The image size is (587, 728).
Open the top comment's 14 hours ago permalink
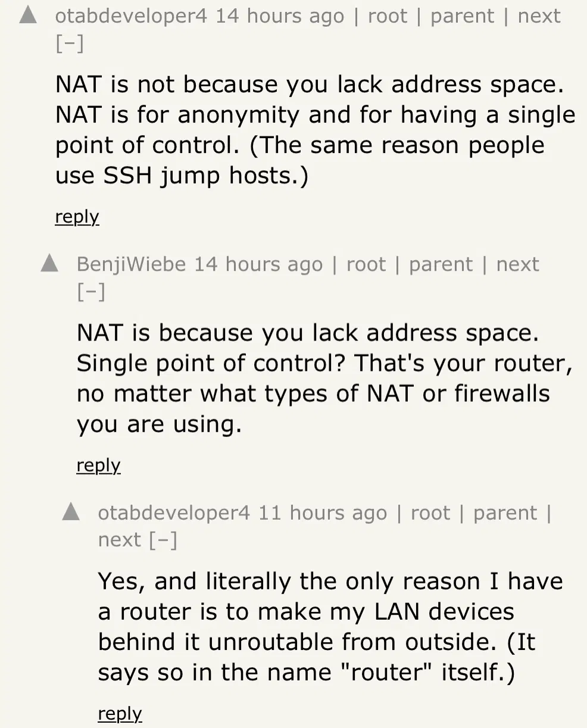280,16
